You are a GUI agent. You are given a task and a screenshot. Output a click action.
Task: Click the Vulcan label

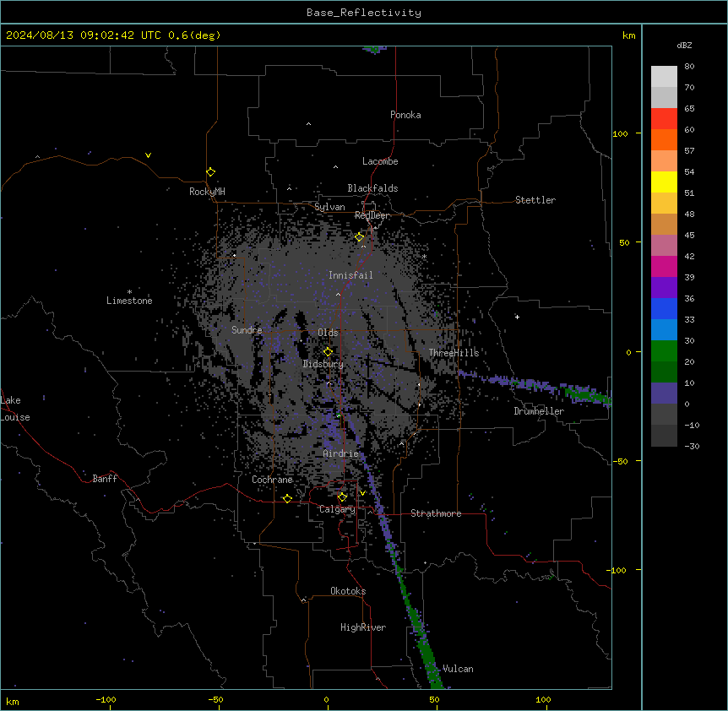(x=458, y=669)
